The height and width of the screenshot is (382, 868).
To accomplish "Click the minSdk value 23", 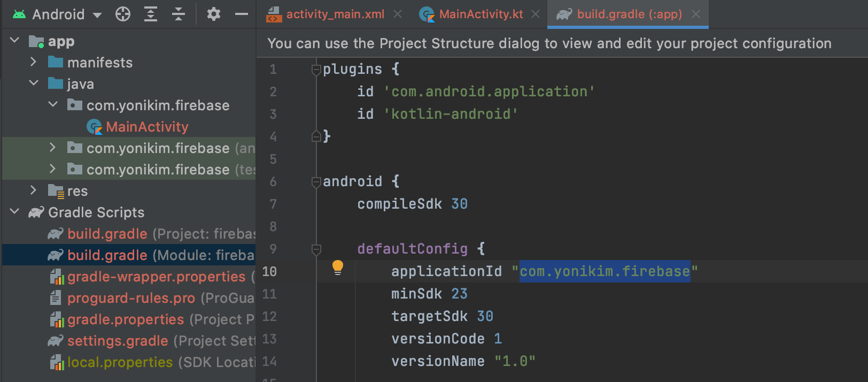I will 459,294.
